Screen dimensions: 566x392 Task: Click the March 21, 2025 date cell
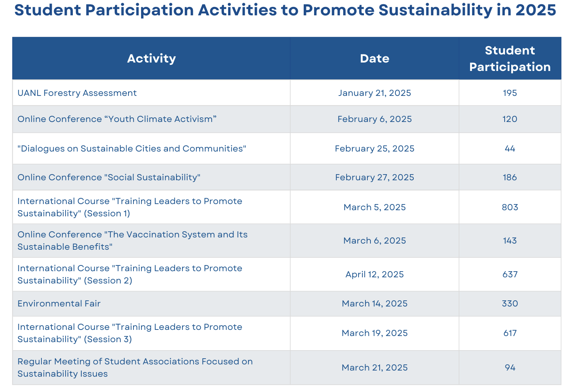(375, 367)
